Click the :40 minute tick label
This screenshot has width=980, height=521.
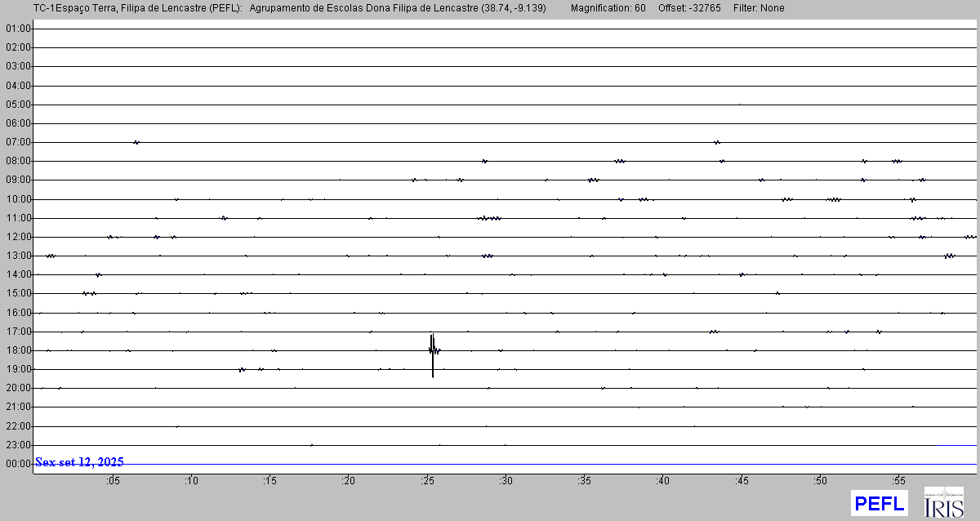pos(662,481)
